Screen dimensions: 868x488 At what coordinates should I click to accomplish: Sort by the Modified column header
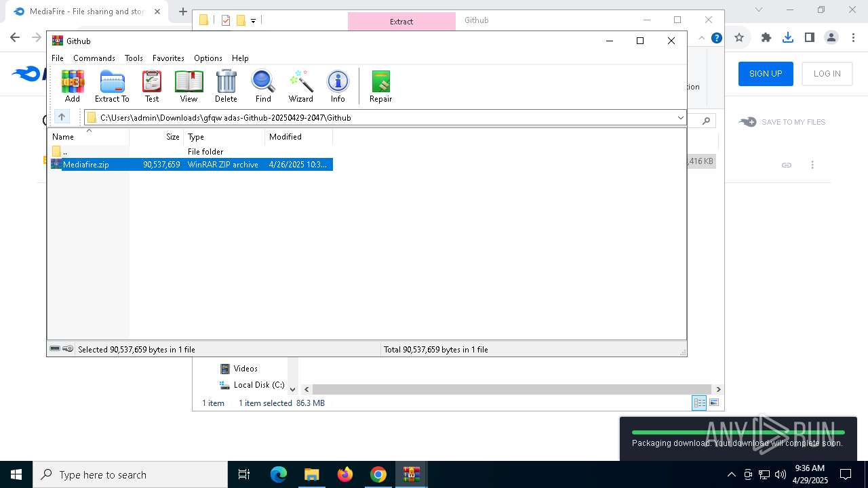pos(299,136)
